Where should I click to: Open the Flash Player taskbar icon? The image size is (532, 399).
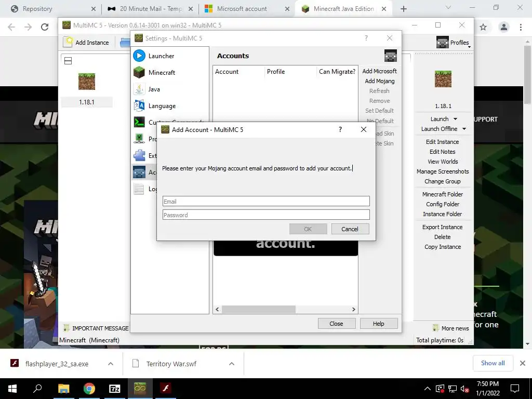tap(166, 389)
